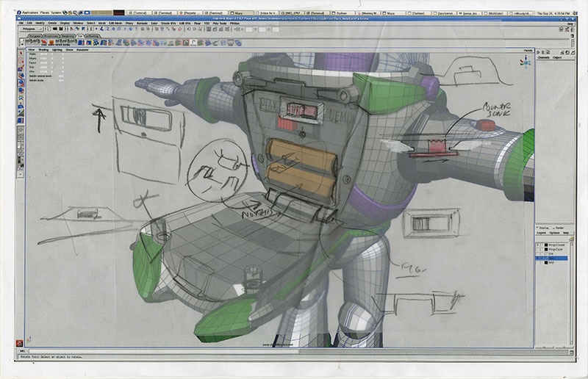Click the Verts row in poly count HUD
The image size is (588, 379).
coord(46,54)
